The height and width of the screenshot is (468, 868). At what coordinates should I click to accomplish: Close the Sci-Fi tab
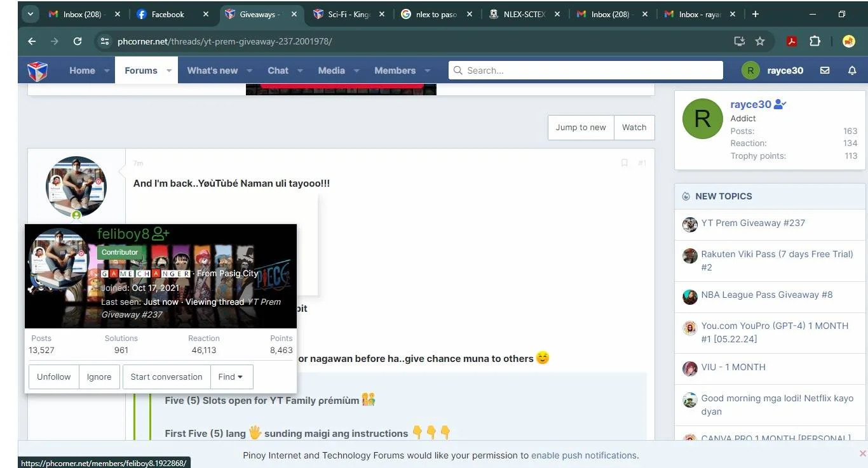click(382, 14)
